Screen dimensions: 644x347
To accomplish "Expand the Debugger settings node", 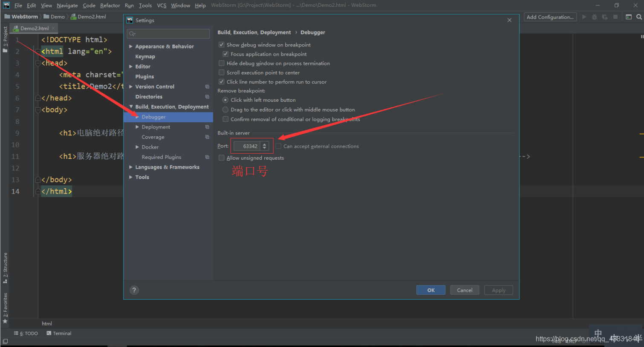I will 137,117.
